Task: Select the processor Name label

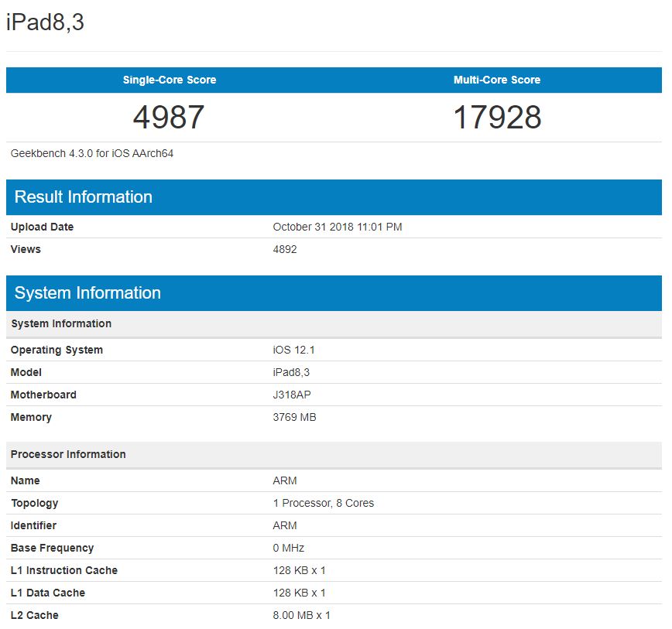Action: click(x=26, y=480)
